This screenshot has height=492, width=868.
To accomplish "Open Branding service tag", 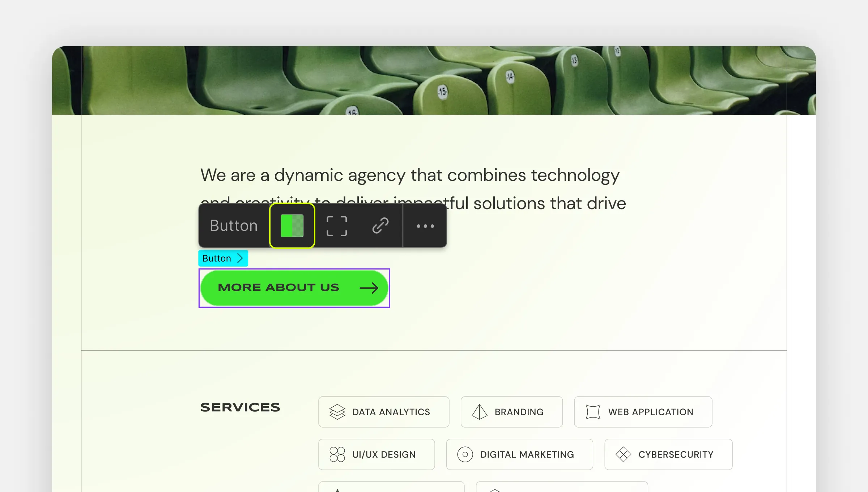I will pyautogui.click(x=511, y=412).
